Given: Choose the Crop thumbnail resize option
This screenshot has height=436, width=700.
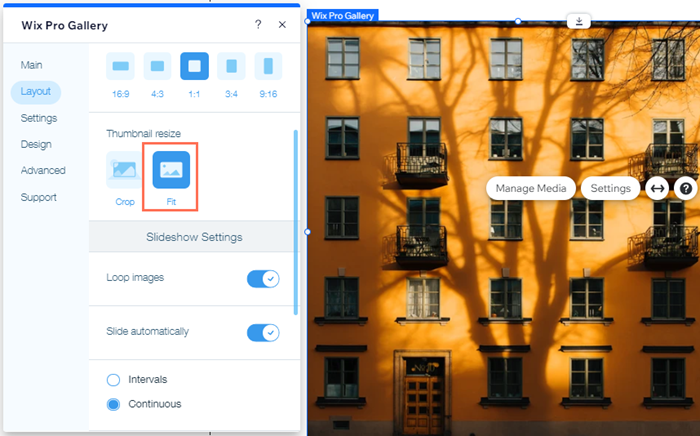Looking at the screenshot, I should tap(124, 170).
